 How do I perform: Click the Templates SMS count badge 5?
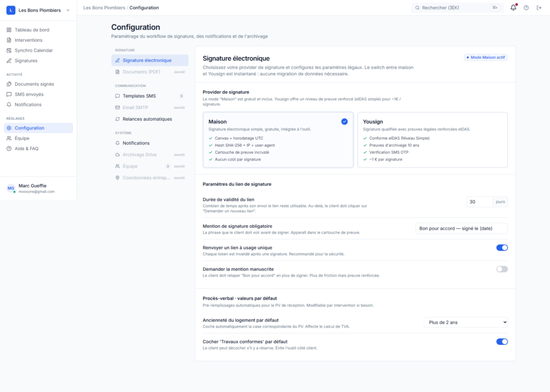tap(182, 96)
